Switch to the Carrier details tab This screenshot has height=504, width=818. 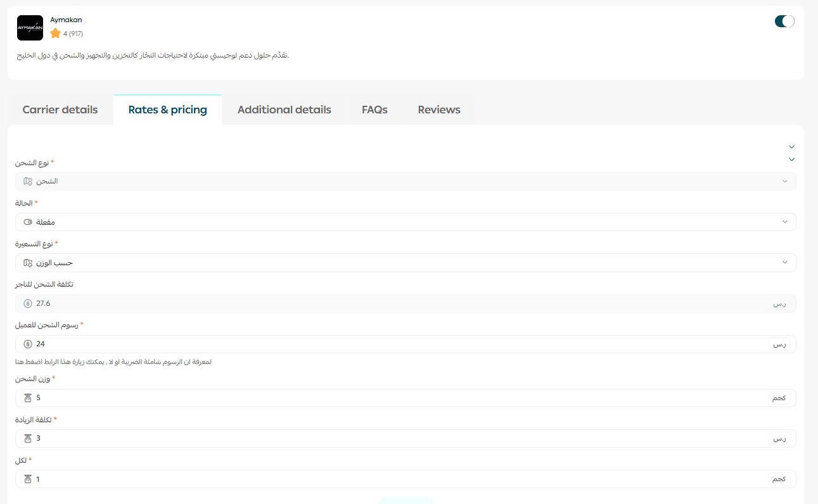click(x=60, y=110)
